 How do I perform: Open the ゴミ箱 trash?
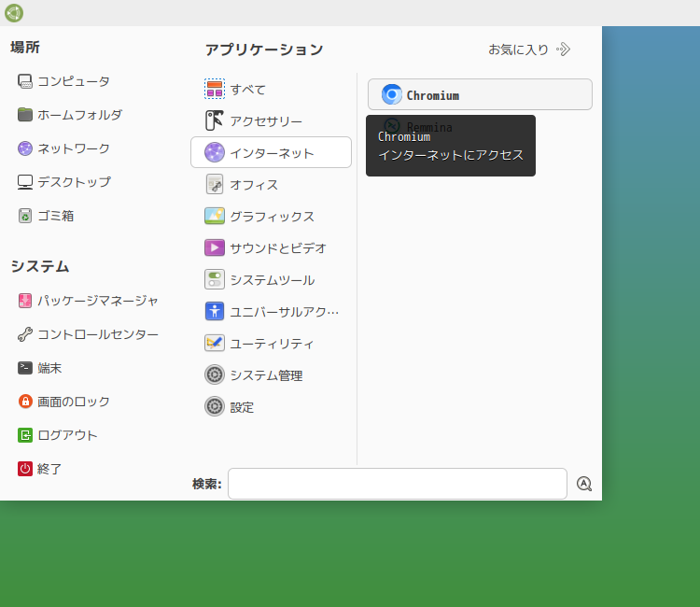(x=46, y=216)
